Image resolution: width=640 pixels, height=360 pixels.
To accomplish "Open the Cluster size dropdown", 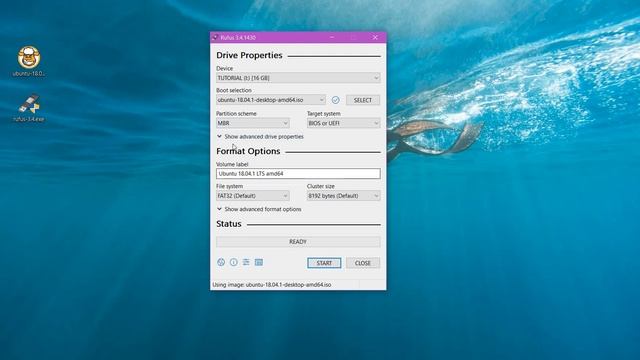I will (x=344, y=196).
